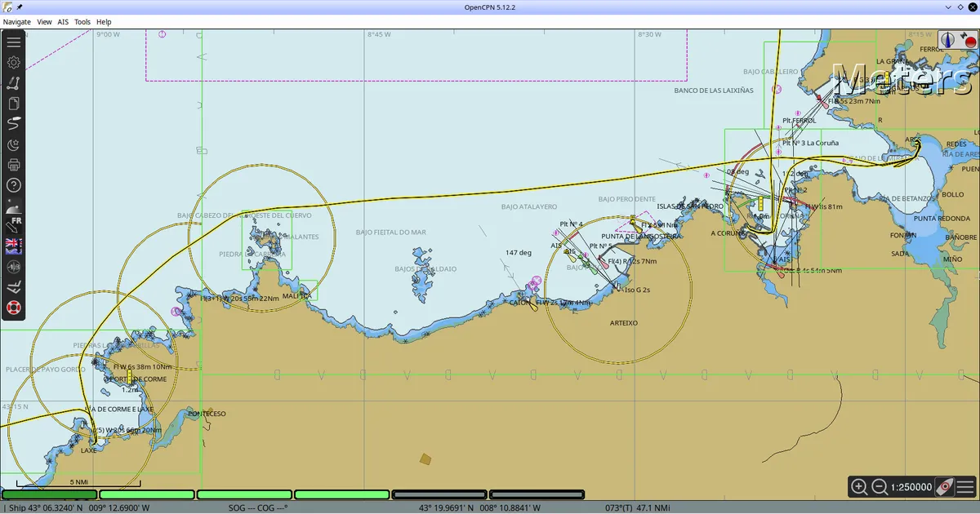Open the chart scale 1:250000 selector
980x514 pixels.
911,487
